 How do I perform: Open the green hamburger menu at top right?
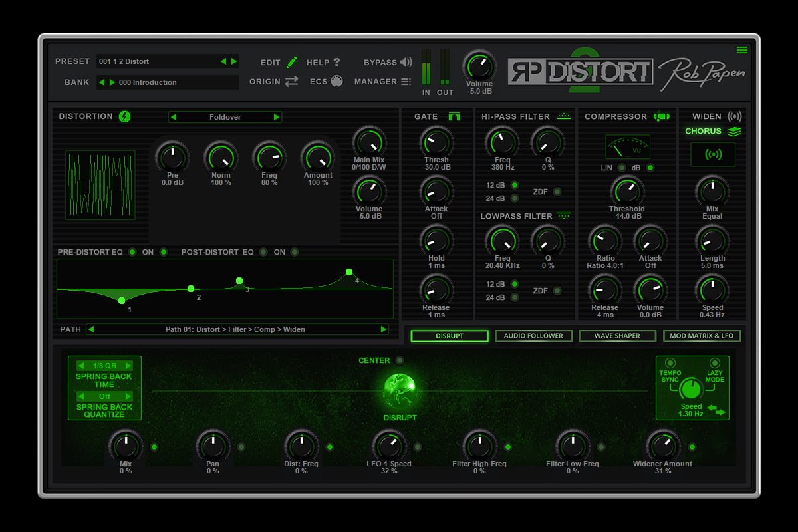[x=742, y=50]
